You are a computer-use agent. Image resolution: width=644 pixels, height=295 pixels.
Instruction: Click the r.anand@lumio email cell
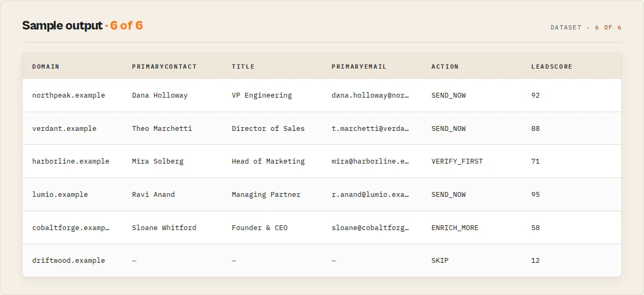[370, 195]
